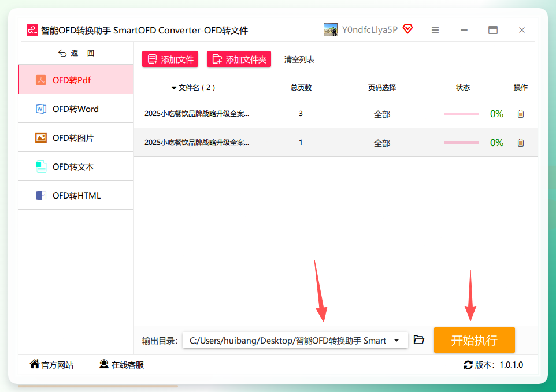Browse output folder with the folder icon

click(419, 340)
